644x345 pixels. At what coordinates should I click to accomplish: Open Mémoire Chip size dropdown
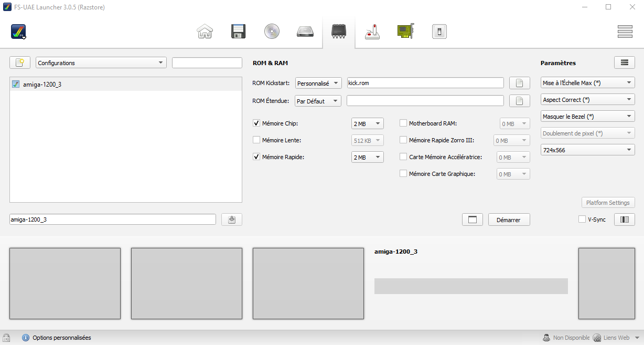[x=368, y=123]
